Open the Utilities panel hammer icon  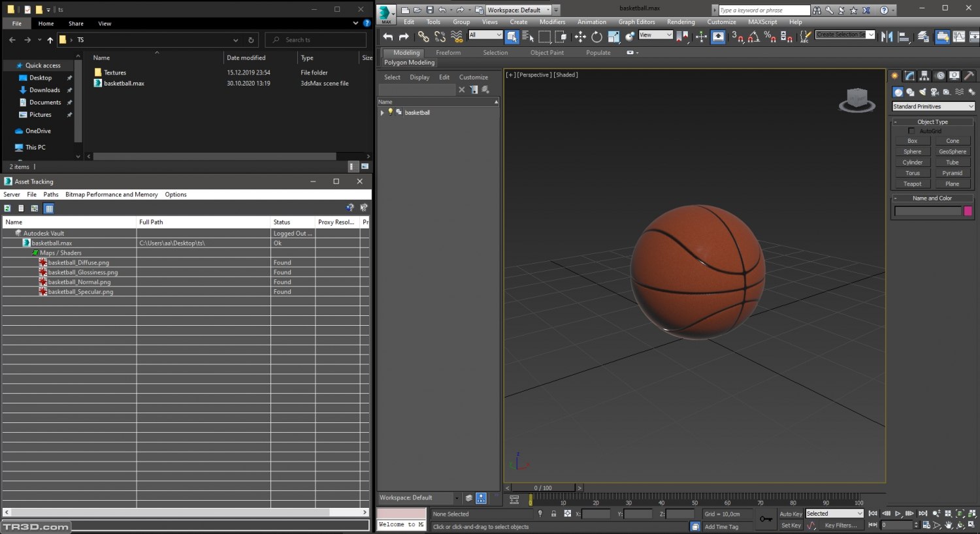pyautogui.click(x=969, y=76)
